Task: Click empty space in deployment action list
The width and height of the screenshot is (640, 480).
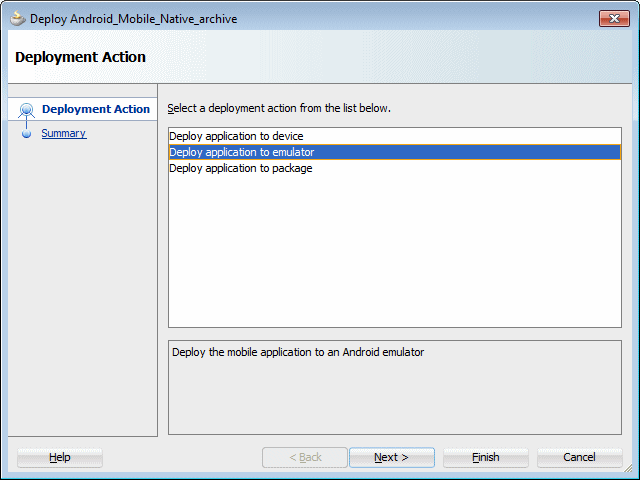Action: [394, 260]
